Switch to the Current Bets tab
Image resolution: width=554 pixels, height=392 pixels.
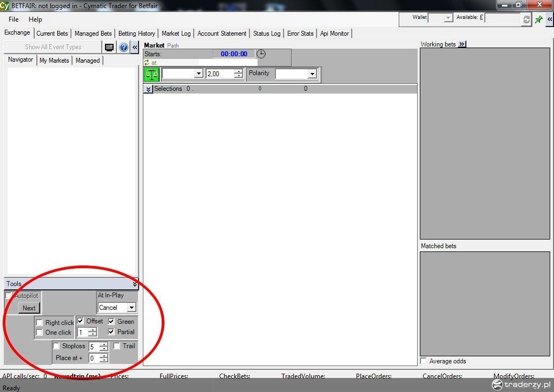pos(52,34)
